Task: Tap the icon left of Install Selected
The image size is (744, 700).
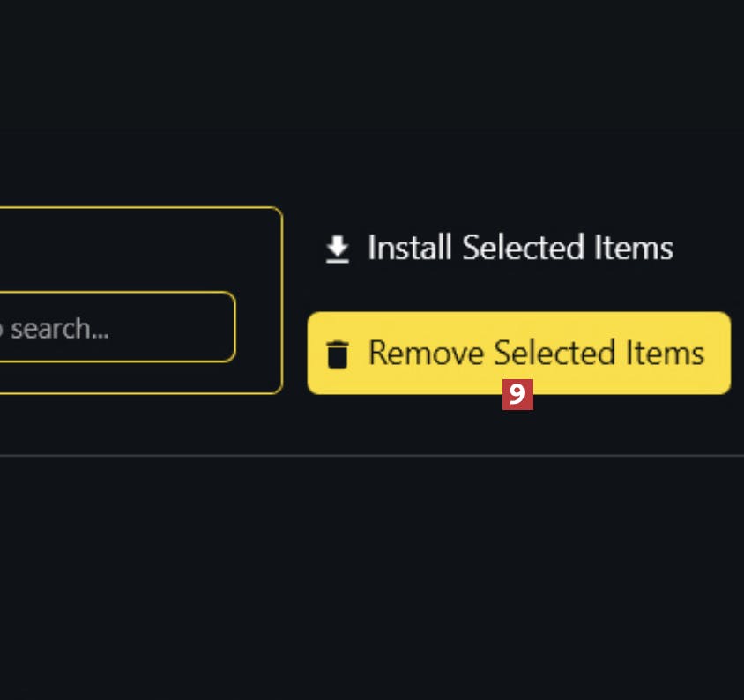Action: 338,249
